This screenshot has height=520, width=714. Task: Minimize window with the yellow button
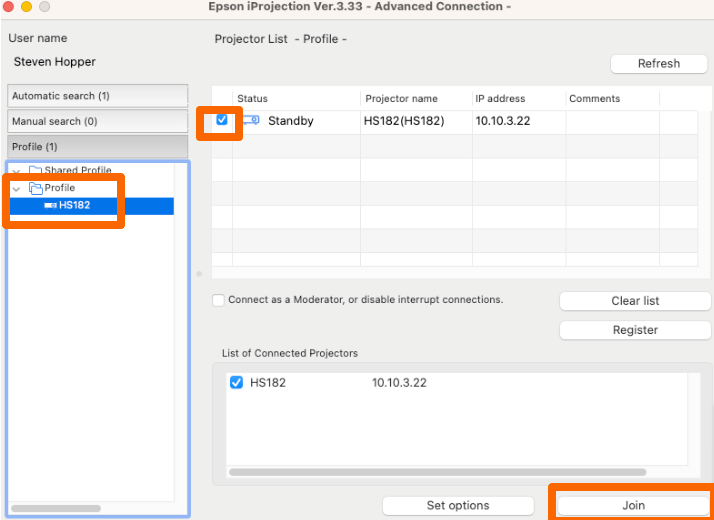pyautogui.click(x=26, y=7)
